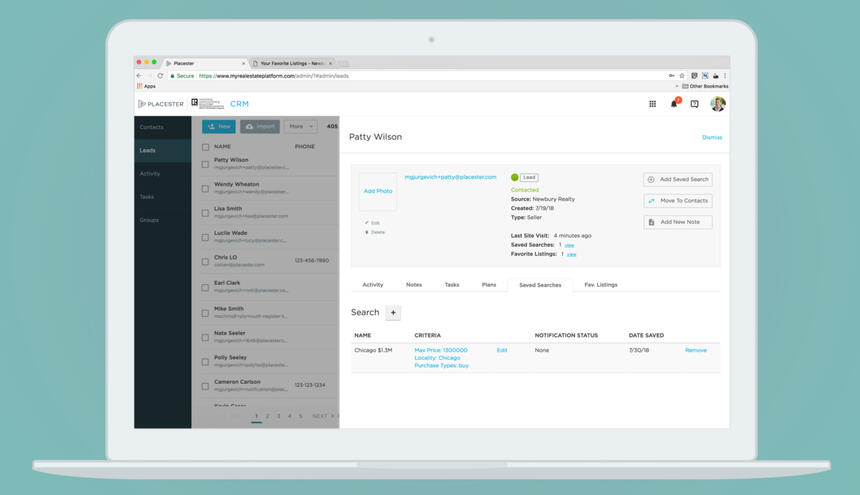The image size is (860, 495).
Task: Check the Patty Wilson row checkbox
Action: pos(205,164)
